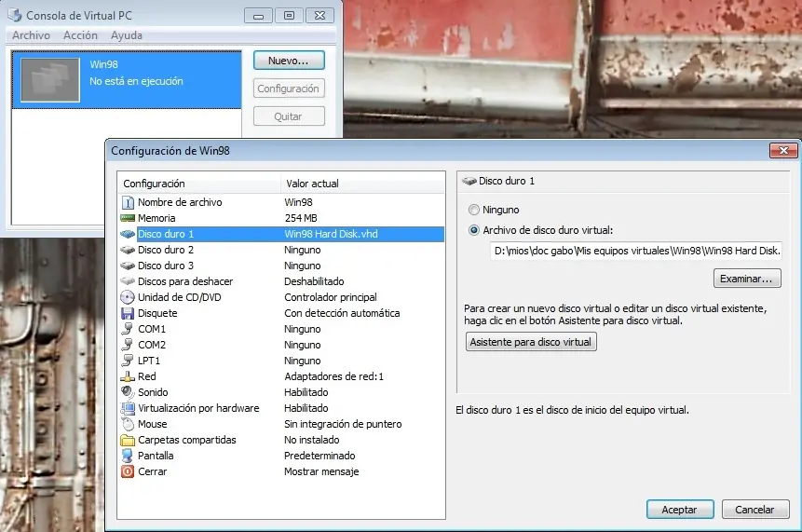Click the Disquete floppy icon

(x=128, y=313)
